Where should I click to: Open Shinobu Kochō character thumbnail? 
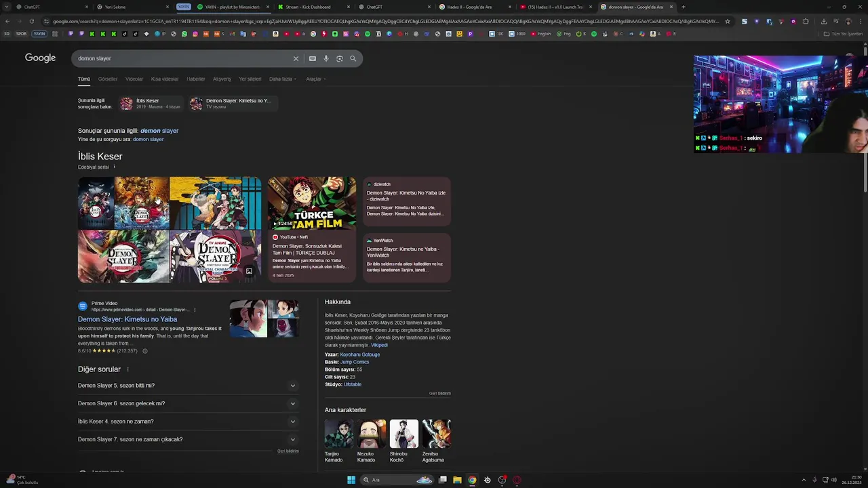(404, 434)
